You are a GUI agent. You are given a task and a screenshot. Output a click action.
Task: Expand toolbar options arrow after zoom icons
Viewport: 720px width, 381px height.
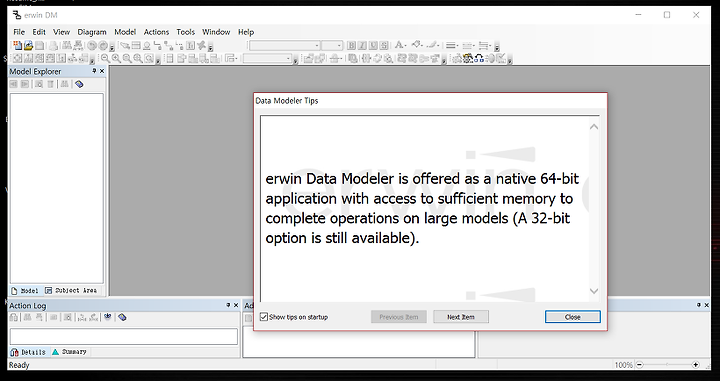(158, 61)
